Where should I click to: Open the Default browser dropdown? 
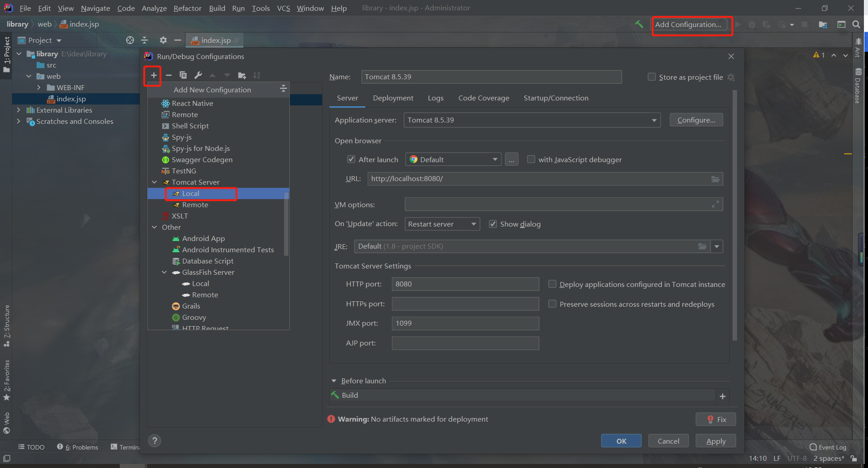point(453,159)
